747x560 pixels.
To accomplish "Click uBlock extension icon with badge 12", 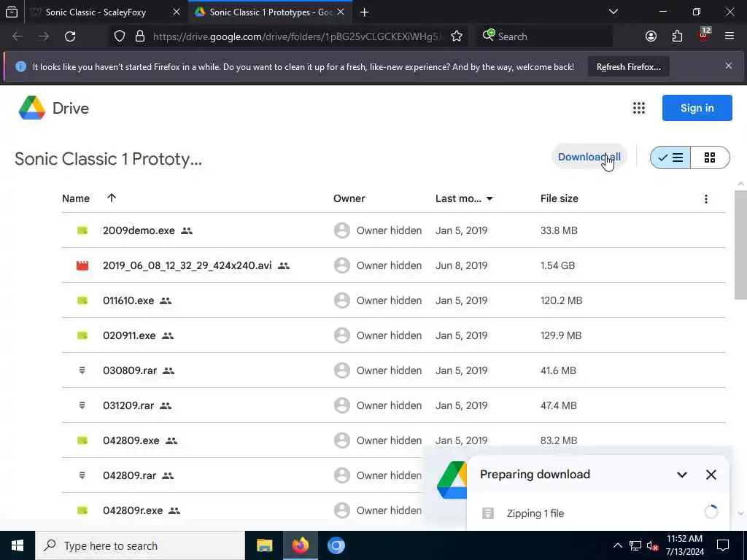I will (704, 35).
